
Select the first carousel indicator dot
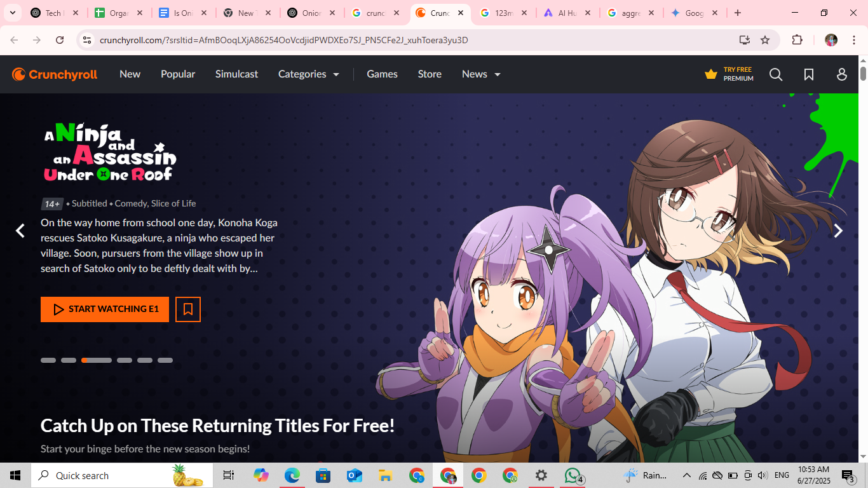(48, 360)
